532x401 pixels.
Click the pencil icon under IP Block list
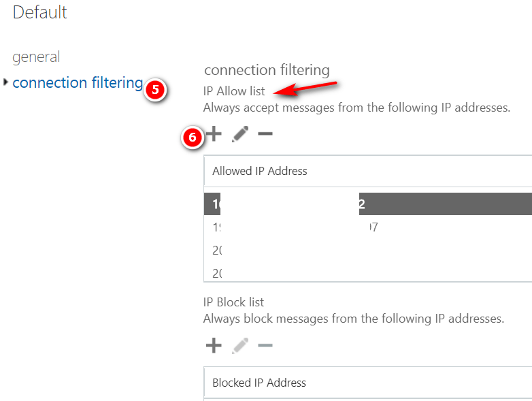click(239, 346)
